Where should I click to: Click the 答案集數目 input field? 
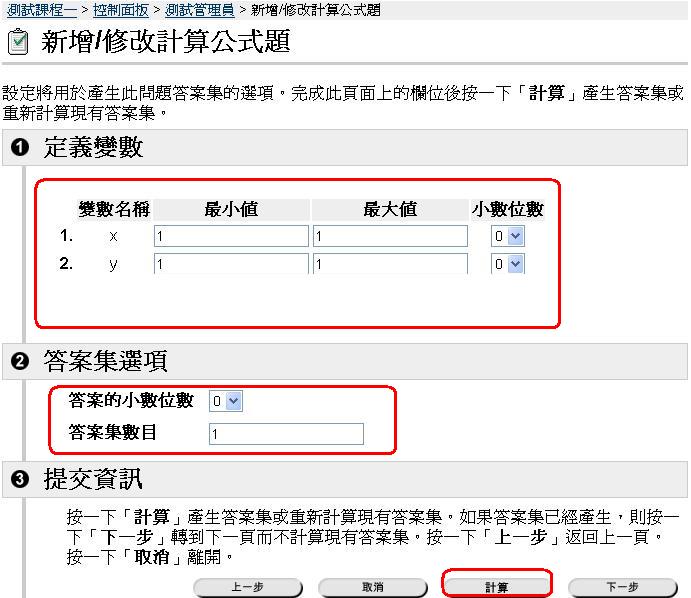286,433
